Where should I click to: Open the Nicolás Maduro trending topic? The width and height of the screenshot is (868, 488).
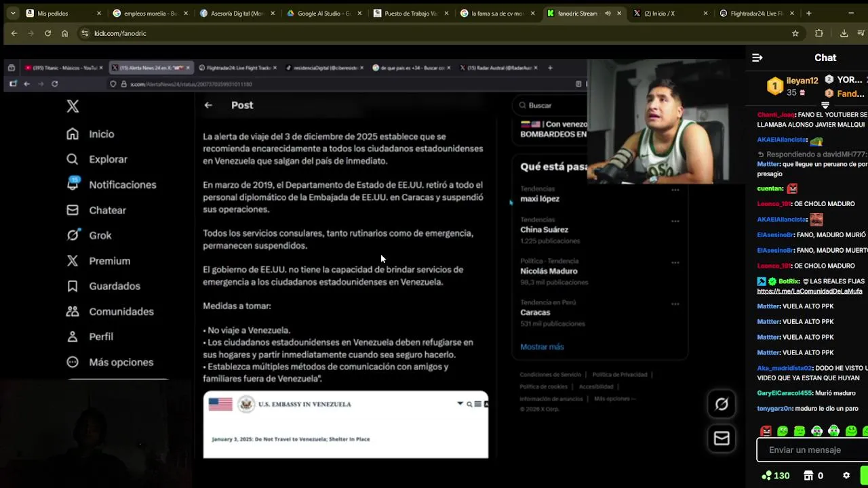[x=549, y=271]
